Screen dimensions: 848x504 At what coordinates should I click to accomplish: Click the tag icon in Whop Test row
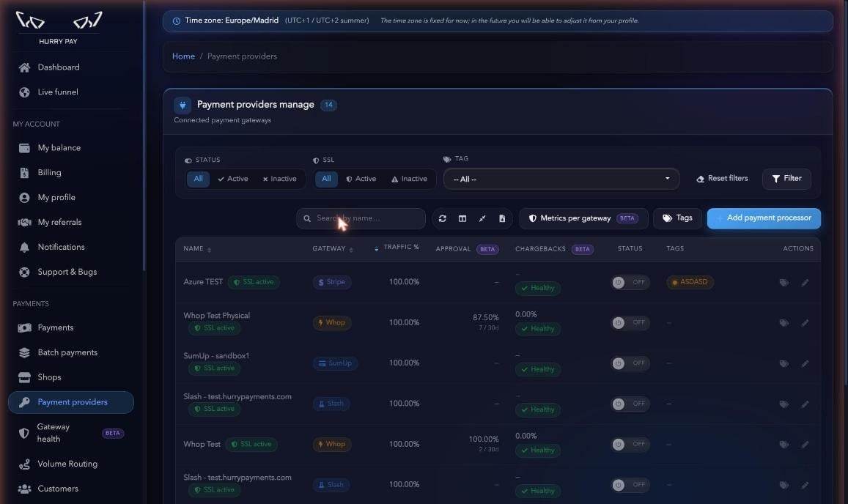[x=784, y=445]
